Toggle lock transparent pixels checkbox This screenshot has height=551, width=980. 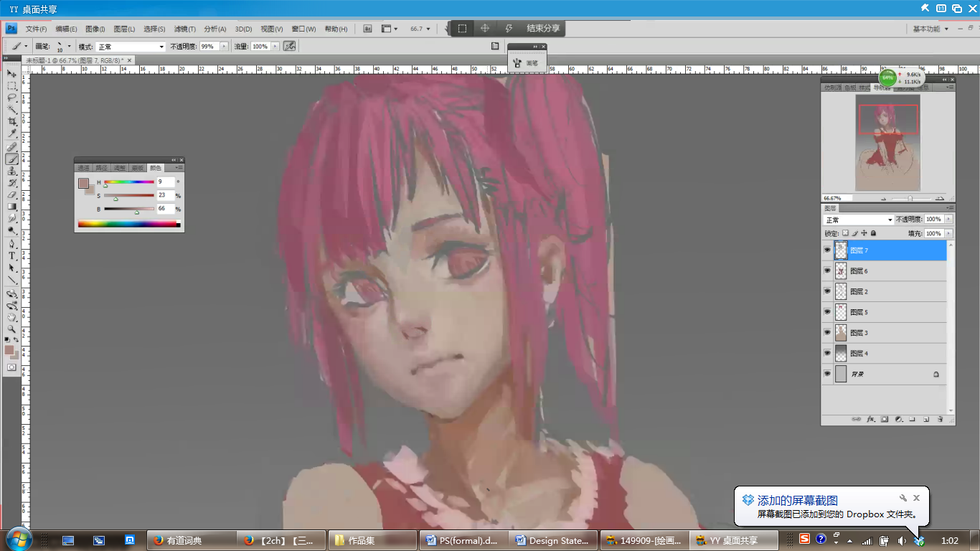(x=846, y=233)
